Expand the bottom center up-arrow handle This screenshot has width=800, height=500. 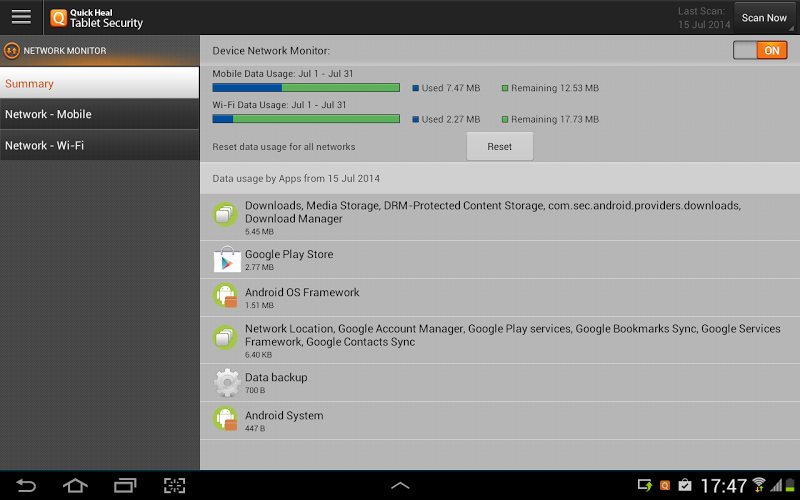click(x=400, y=485)
